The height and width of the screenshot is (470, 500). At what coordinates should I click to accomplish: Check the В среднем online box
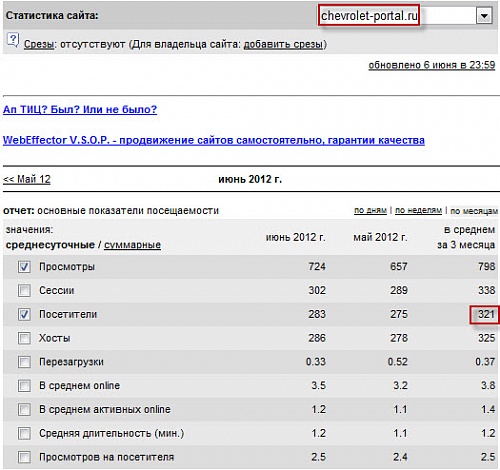click(24, 386)
